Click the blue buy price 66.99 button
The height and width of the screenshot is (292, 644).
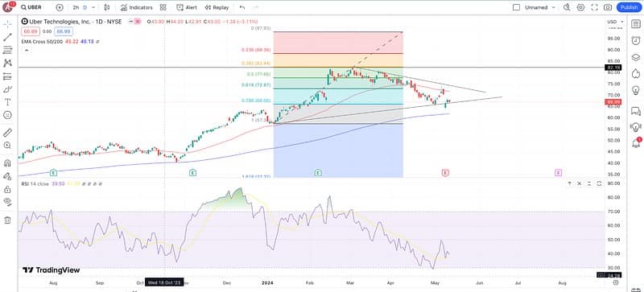click(x=64, y=31)
